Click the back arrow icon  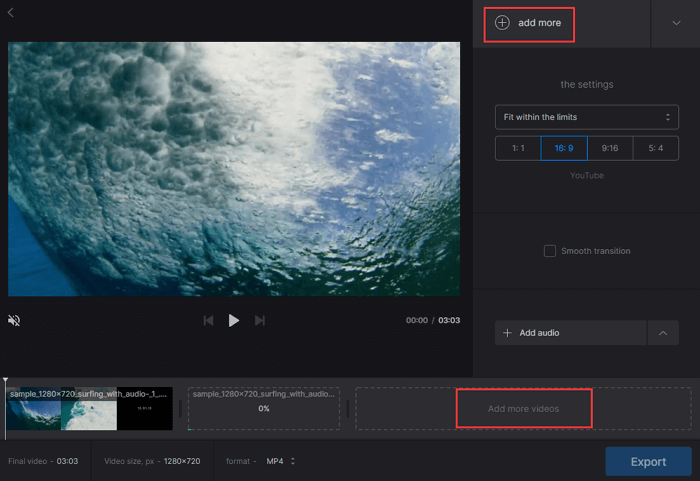tap(11, 13)
